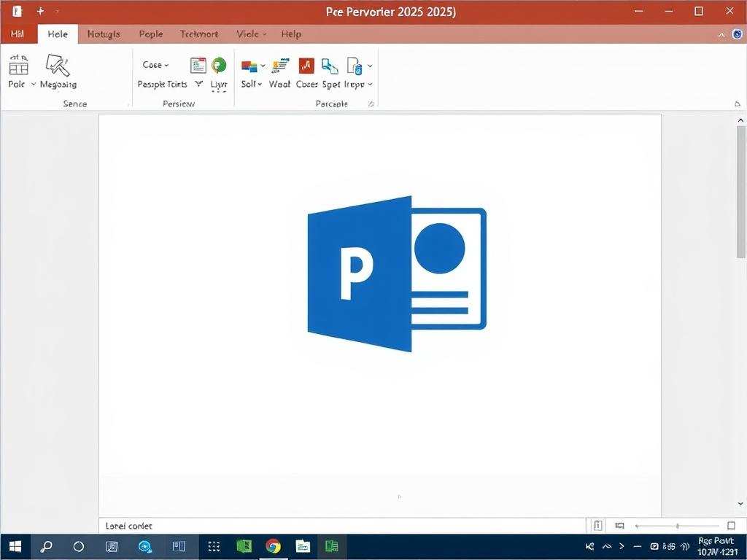The image size is (747, 560).
Task: Click the Peaple Tcints button
Action: point(162,85)
